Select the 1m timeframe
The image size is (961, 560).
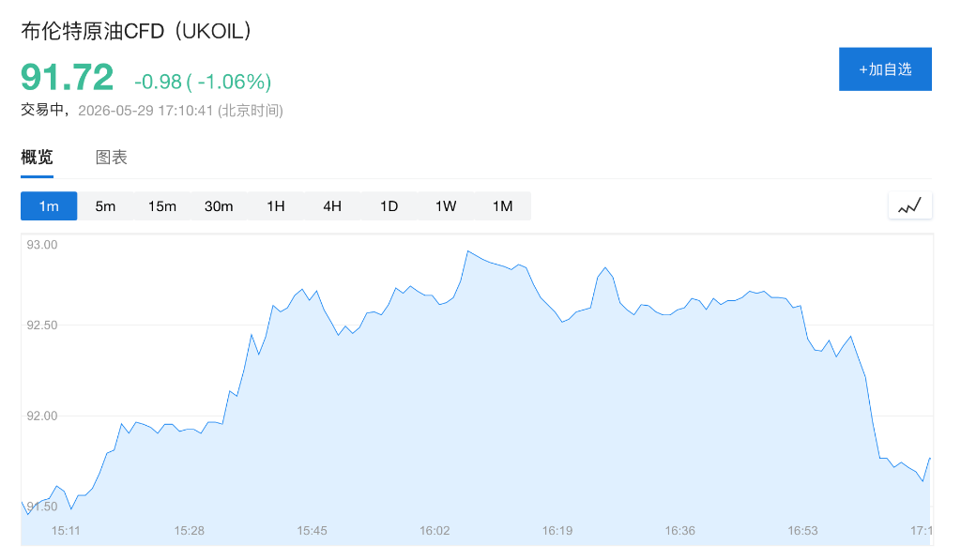[x=49, y=205]
